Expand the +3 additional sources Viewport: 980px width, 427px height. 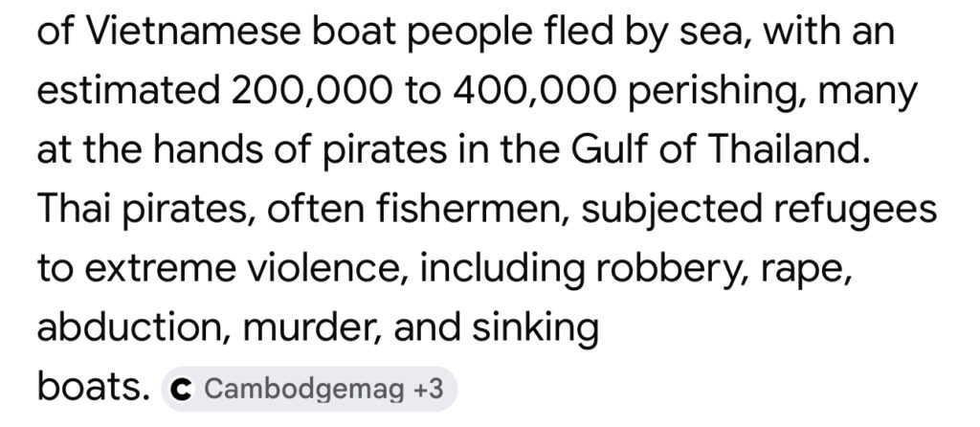pyautogui.click(x=428, y=390)
